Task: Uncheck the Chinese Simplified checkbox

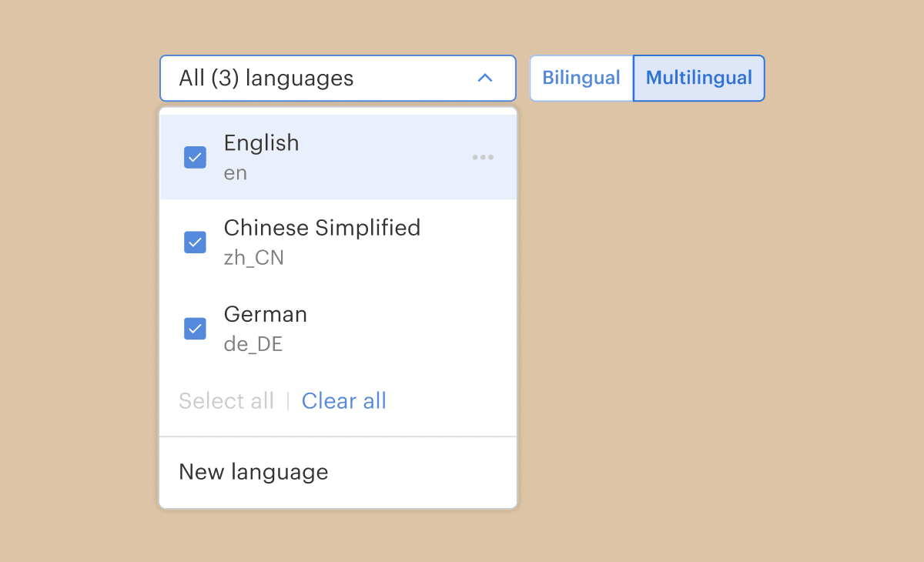Action: click(195, 243)
